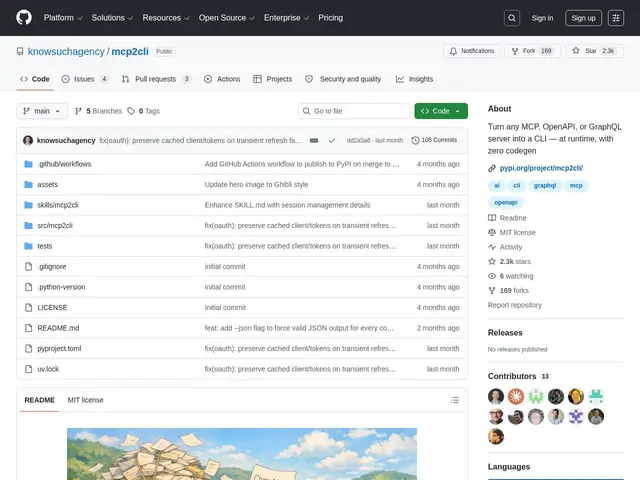Switch to the Actions tab
Image resolution: width=640 pixels, height=480 pixels.
(222, 79)
